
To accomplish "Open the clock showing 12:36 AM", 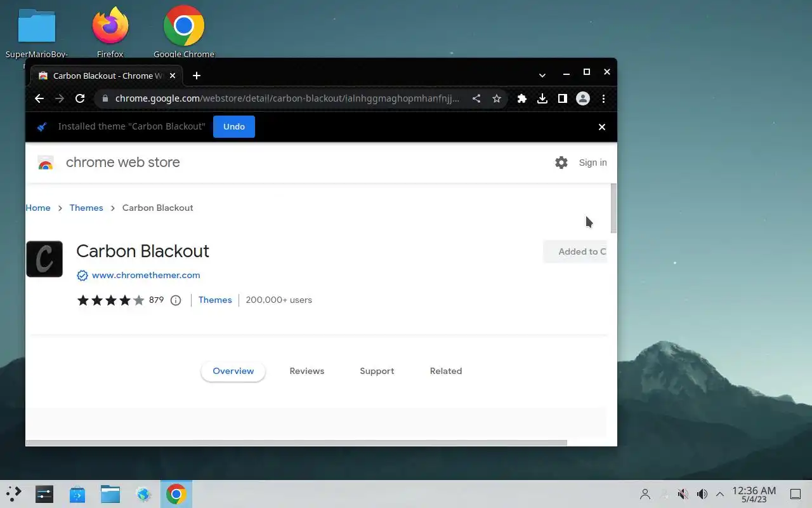I will tap(754, 494).
